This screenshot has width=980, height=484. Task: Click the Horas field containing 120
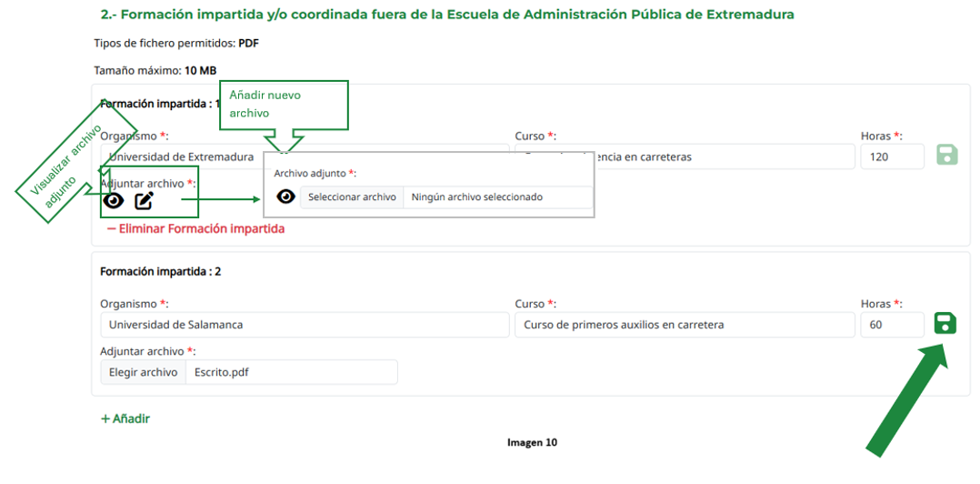(891, 156)
